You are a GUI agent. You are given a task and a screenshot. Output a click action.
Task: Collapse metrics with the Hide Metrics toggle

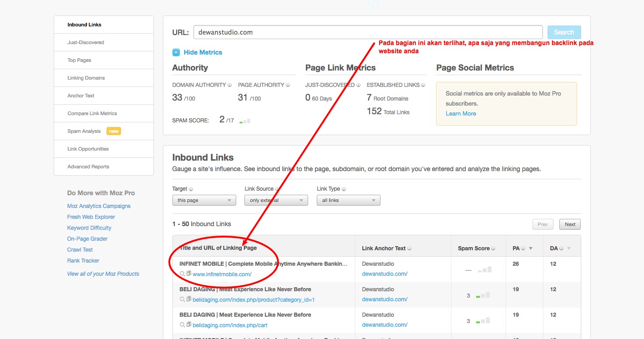coord(176,52)
